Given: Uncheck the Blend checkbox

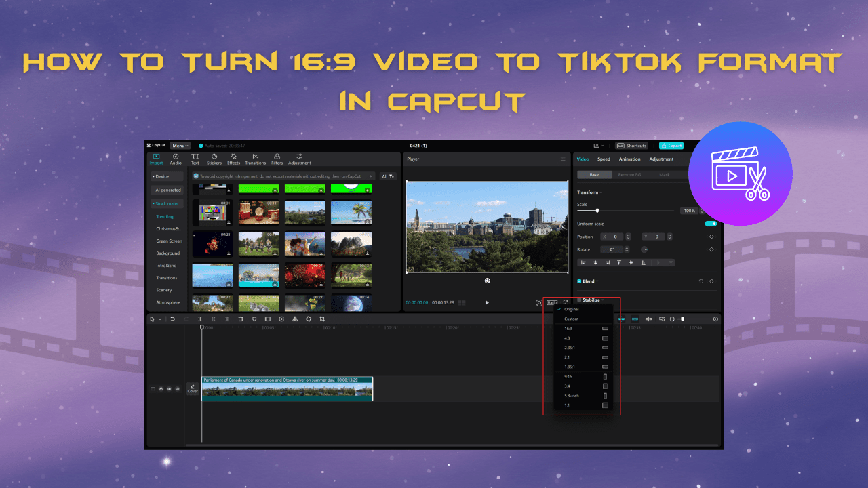Looking at the screenshot, I should [x=579, y=281].
